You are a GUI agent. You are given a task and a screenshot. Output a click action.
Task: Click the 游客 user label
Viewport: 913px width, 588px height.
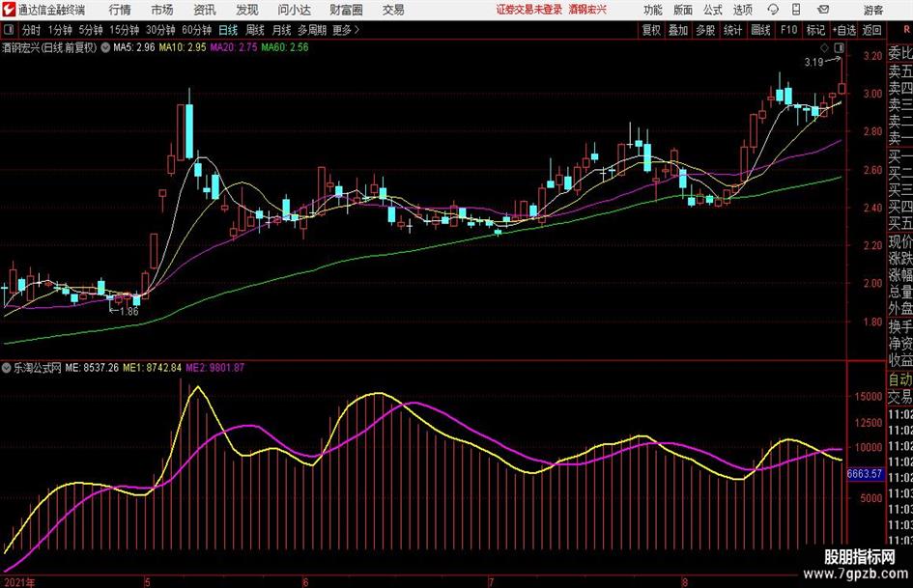coord(873,10)
